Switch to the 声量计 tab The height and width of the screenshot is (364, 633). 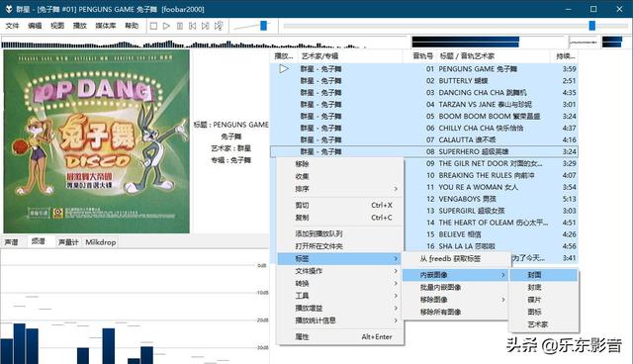click(x=68, y=242)
